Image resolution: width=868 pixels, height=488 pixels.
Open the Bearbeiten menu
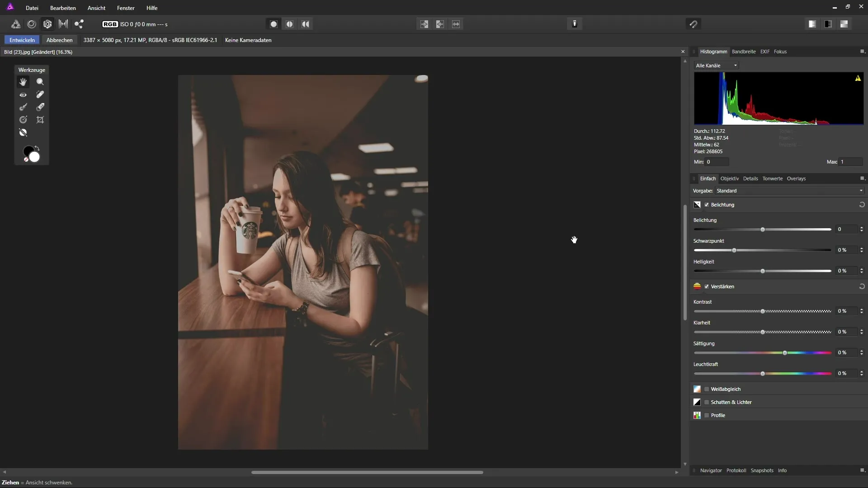pos(63,8)
